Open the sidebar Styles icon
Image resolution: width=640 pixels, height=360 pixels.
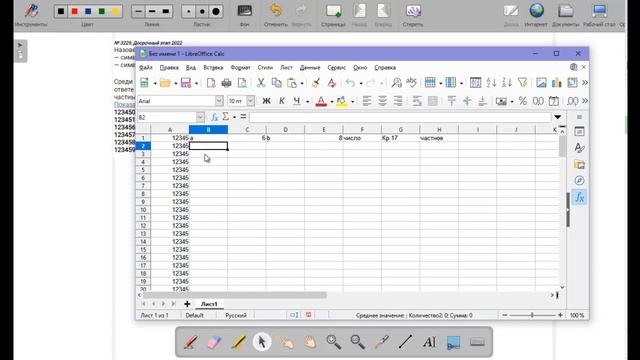tap(579, 148)
